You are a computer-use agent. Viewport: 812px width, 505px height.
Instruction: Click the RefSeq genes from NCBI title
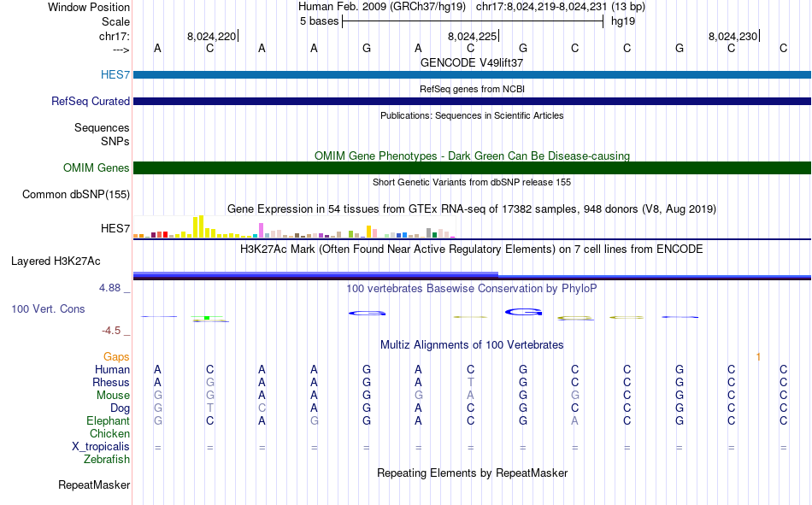coord(472,89)
